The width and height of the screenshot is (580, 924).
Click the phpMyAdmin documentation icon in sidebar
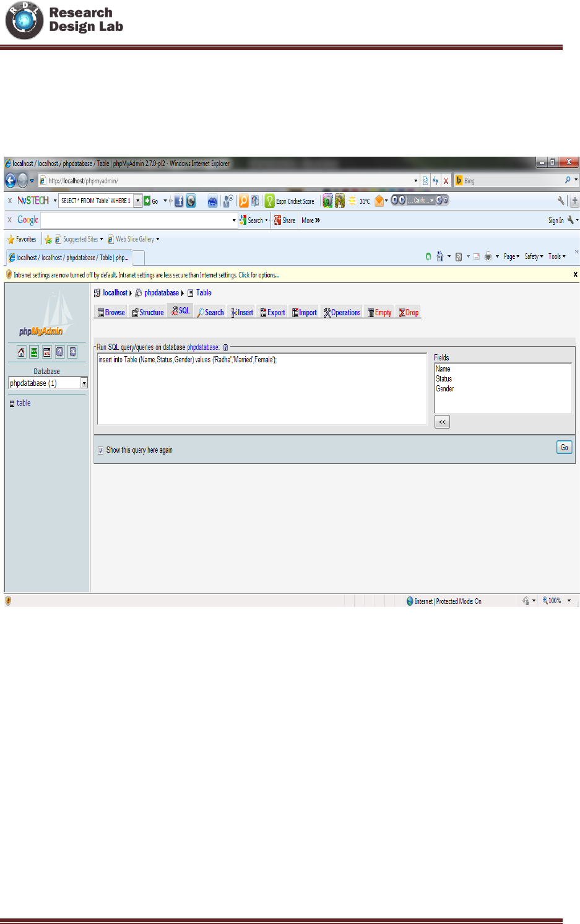point(59,352)
